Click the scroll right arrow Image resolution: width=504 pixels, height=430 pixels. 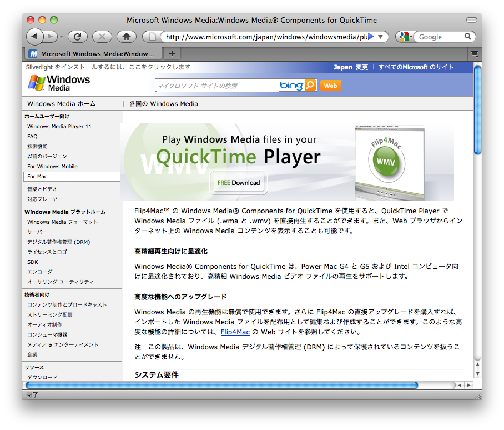point(469,385)
